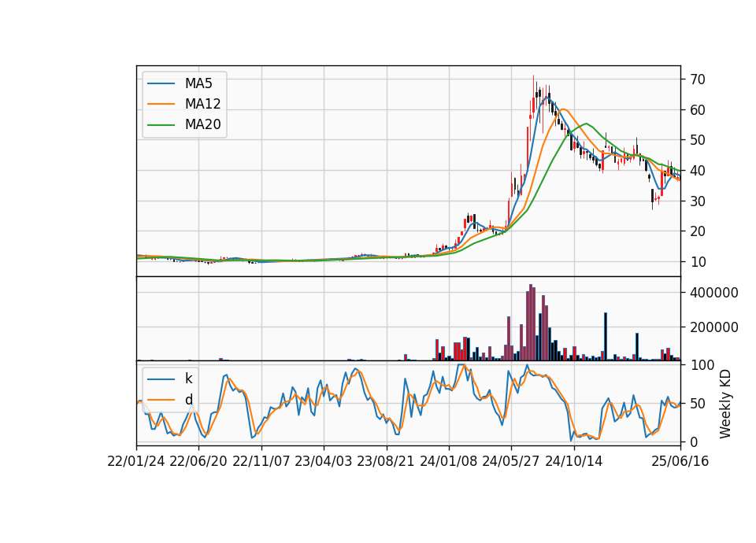The width and height of the screenshot is (756, 543).
Task: Click the k legend label
Action: [x=188, y=379]
